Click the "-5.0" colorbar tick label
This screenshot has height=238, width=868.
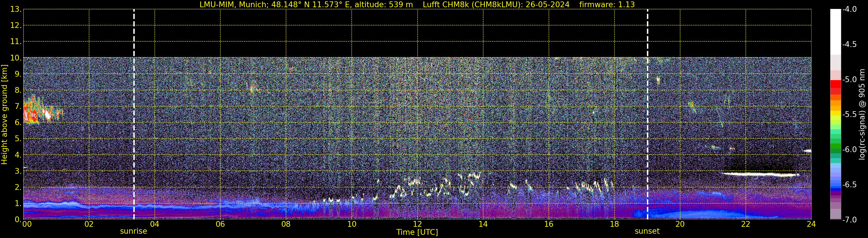pos(850,80)
